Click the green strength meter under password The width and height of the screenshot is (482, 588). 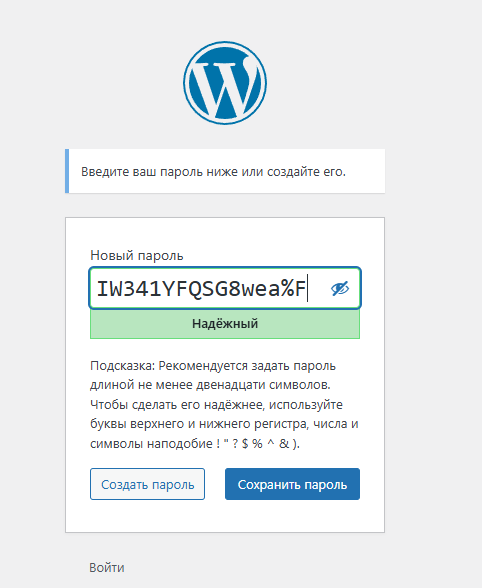(x=225, y=324)
